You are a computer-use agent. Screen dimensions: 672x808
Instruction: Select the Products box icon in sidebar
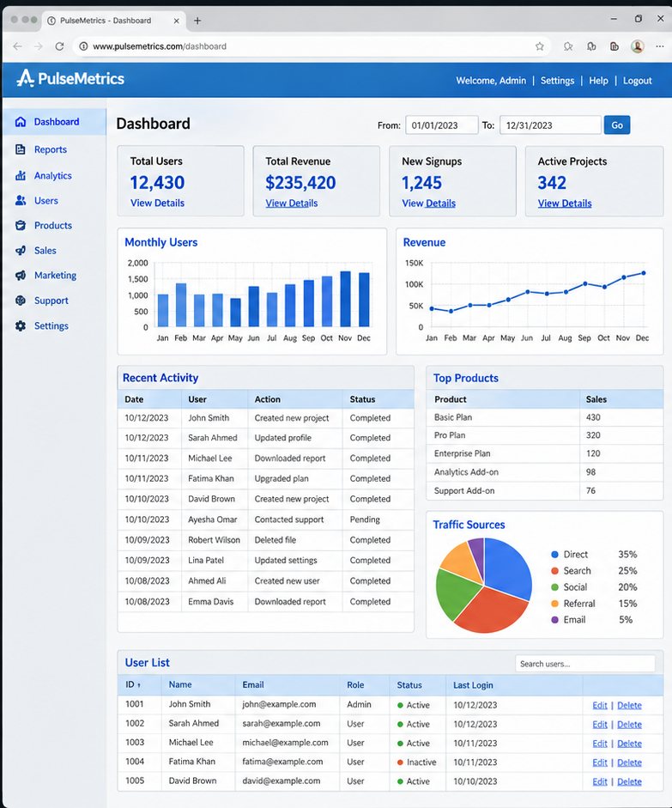(x=21, y=225)
